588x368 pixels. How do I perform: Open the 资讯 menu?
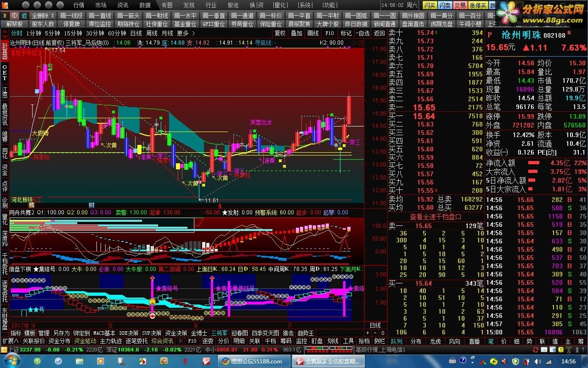[x=123, y=5]
